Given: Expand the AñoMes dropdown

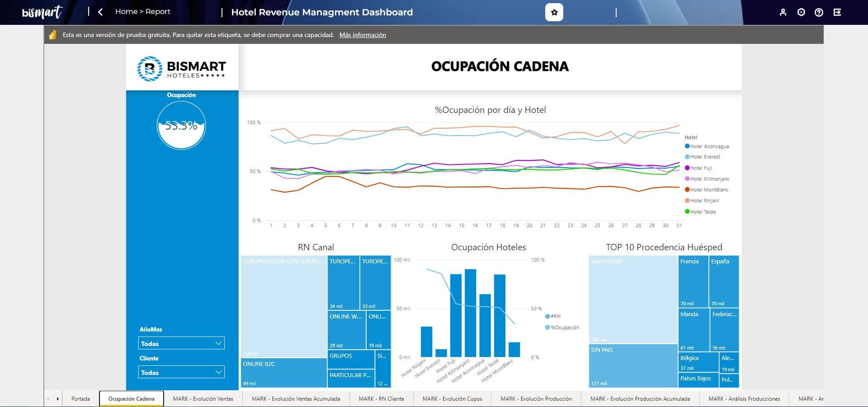Looking at the screenshot, I should click(181, 343).
